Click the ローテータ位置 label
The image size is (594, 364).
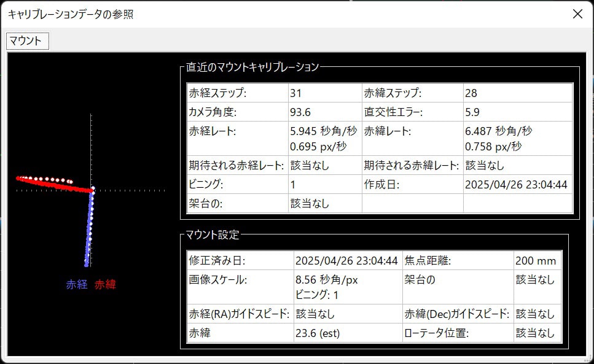[x=436, y=333]
